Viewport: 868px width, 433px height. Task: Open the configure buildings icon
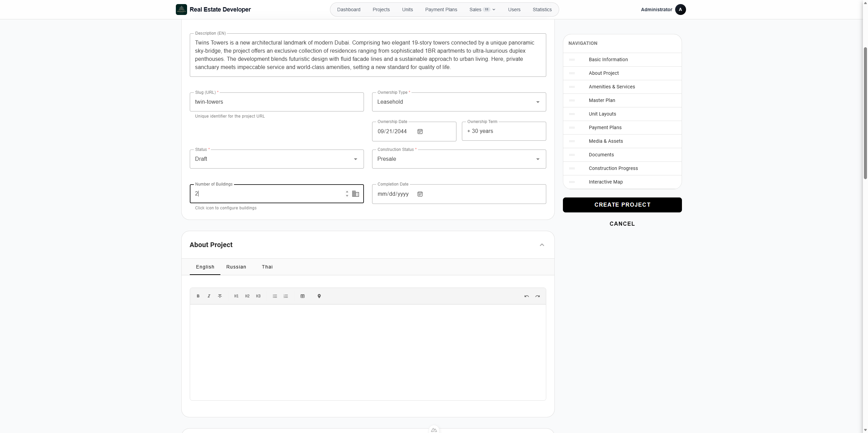point(355,194)
